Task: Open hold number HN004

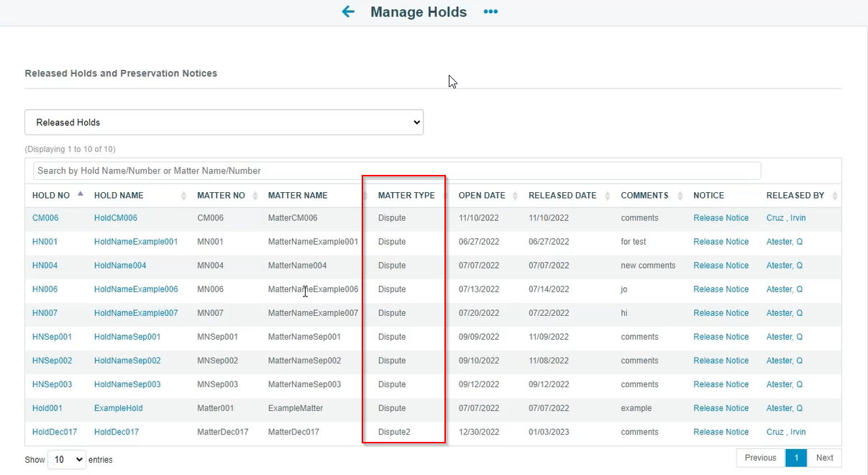Action: click(x=45, y=266)
